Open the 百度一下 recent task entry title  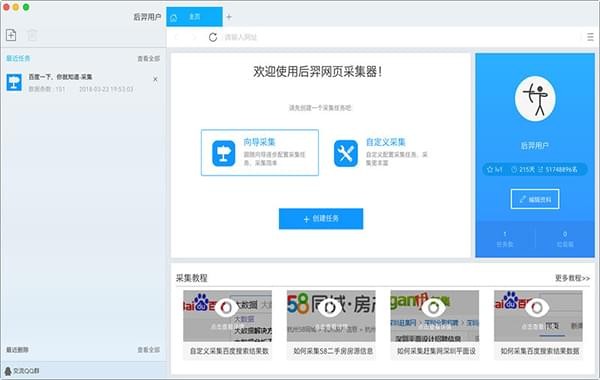point(60,77)
